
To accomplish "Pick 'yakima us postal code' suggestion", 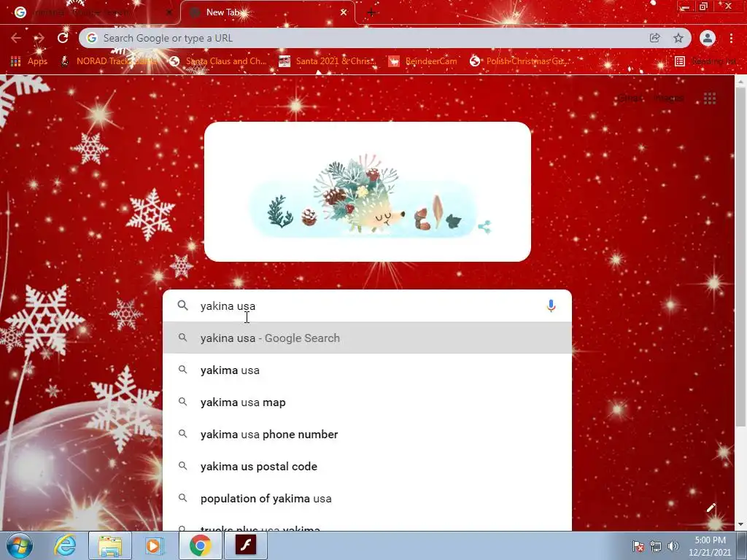I will pos(367,466).
